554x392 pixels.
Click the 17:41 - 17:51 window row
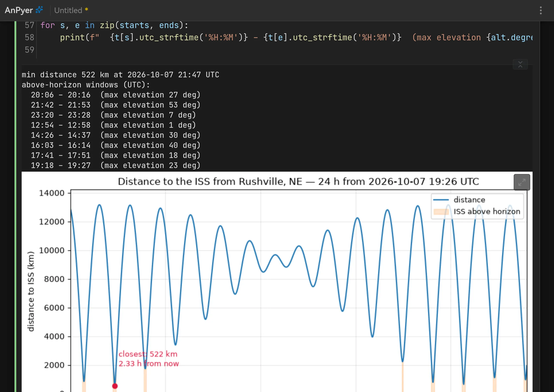tap(116, 155)
